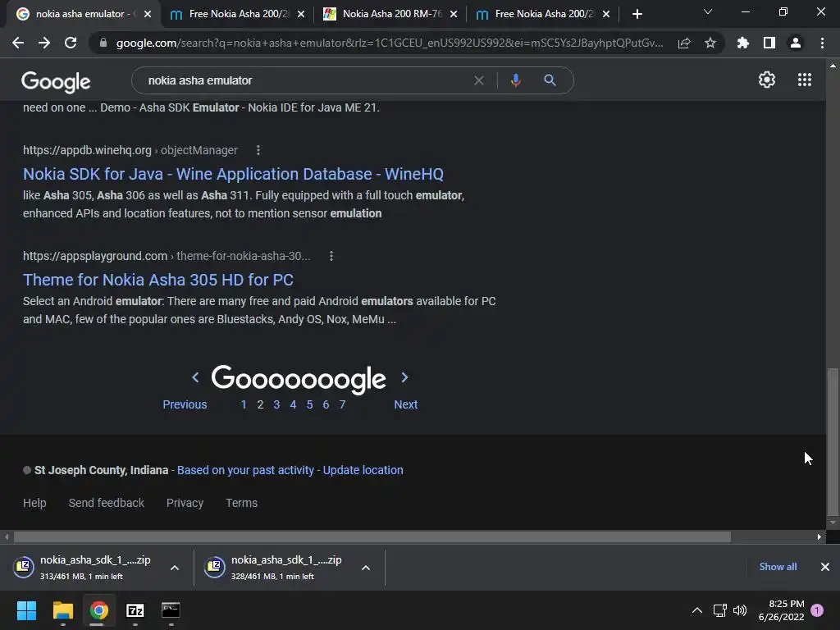Bookmark this page with the star icon
The width and height of the screenshot is (840, 630).
tap(710, 43)
